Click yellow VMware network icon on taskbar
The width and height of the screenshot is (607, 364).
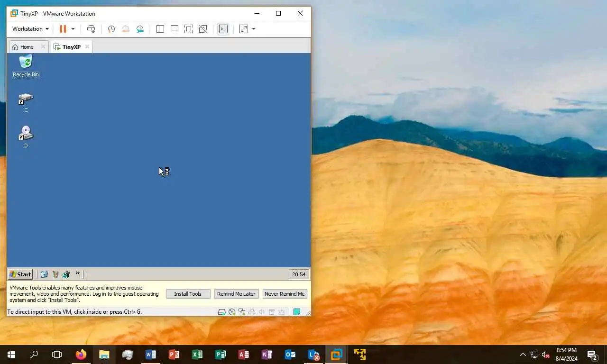(x=360, y=355)
